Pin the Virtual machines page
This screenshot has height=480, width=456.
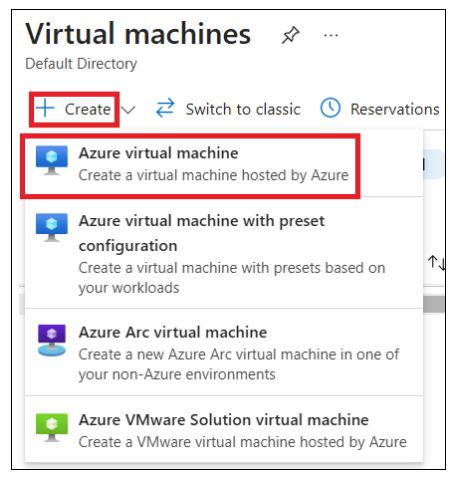point(290,35)
